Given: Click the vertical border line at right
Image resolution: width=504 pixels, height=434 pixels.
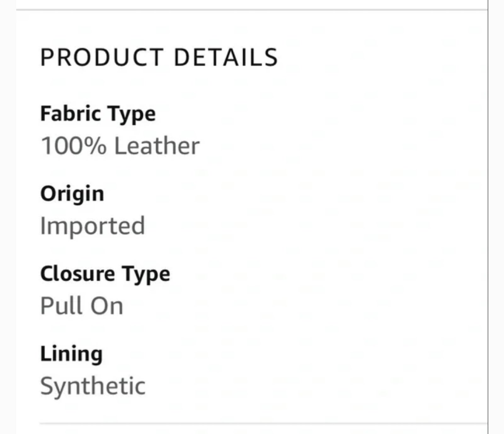Looking at the screenshot, I should 488,217.
